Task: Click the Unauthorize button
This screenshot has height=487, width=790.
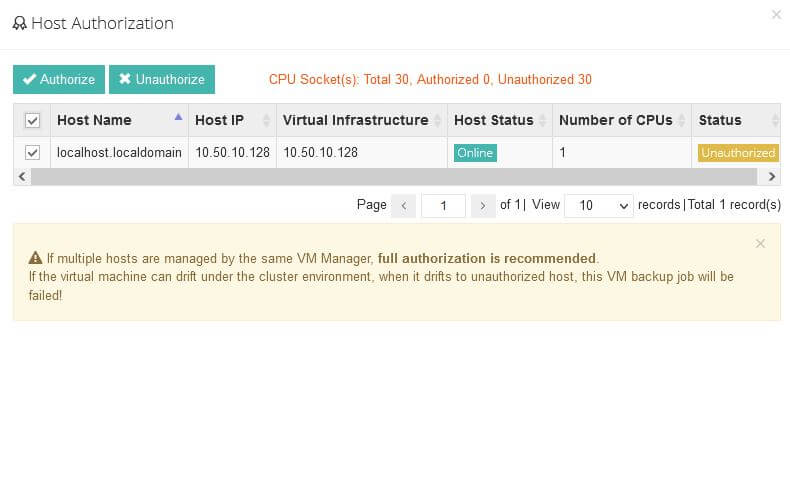Action: [162, 79]
